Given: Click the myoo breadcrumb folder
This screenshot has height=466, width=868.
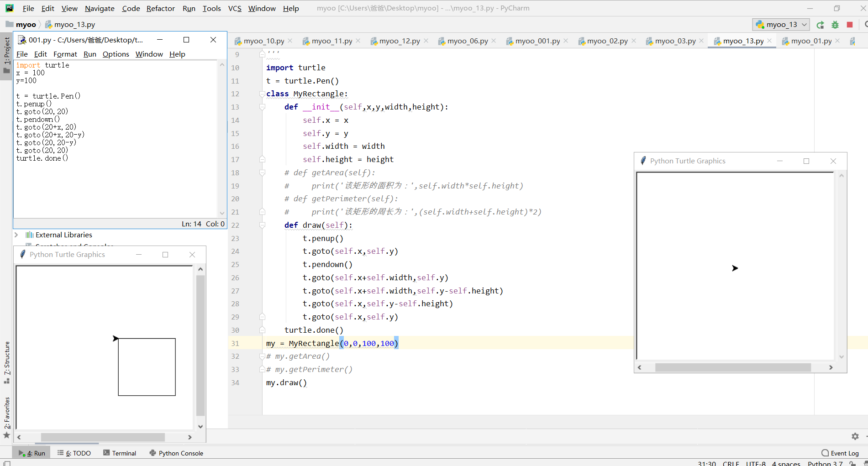Looking at the screenshot, I should pyautogui.click(x=21, y=24).
